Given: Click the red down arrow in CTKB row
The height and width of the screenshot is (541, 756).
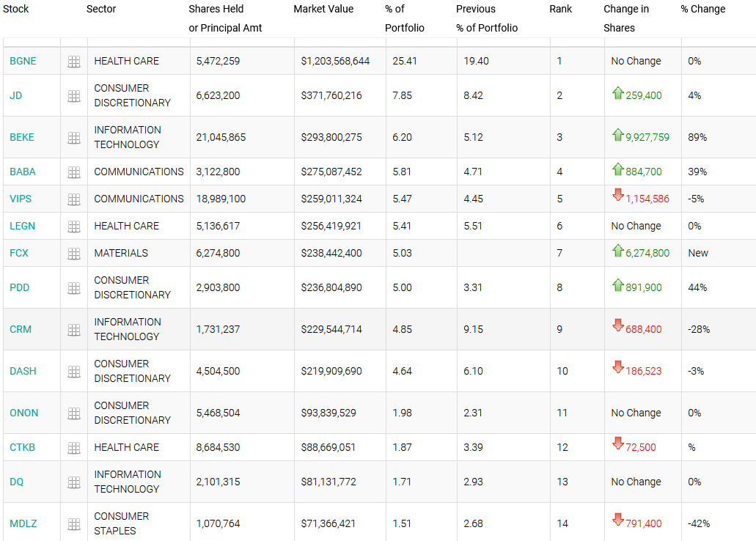Looking at the screenshot, I should pos(618,443).
